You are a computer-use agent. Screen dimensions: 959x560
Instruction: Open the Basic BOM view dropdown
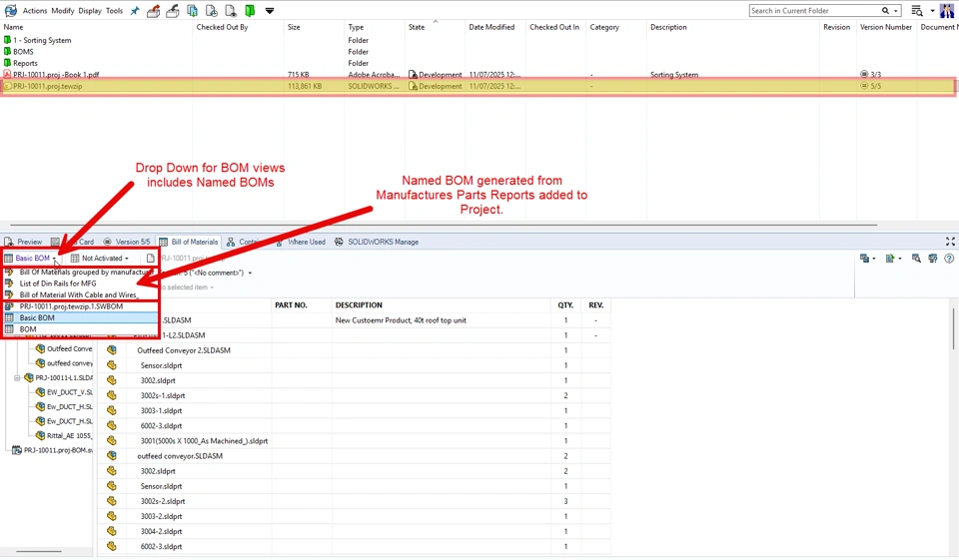(31, 259)
